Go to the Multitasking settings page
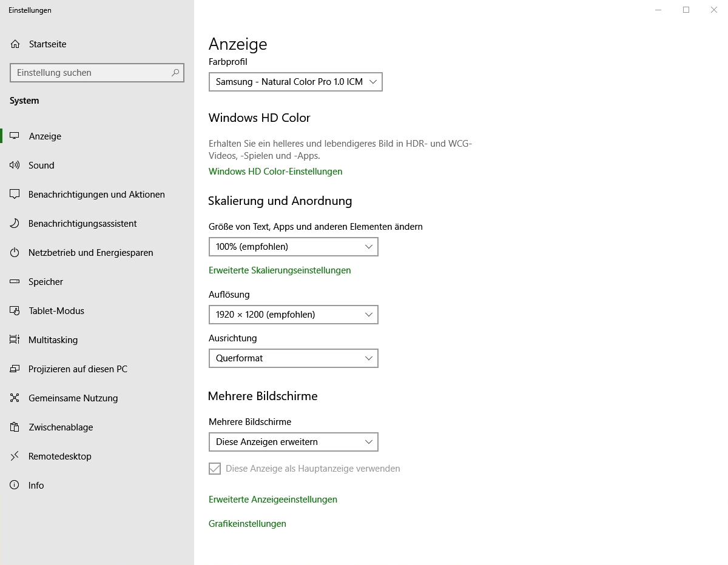Screen dimensions: 728x565 [53, 340]
